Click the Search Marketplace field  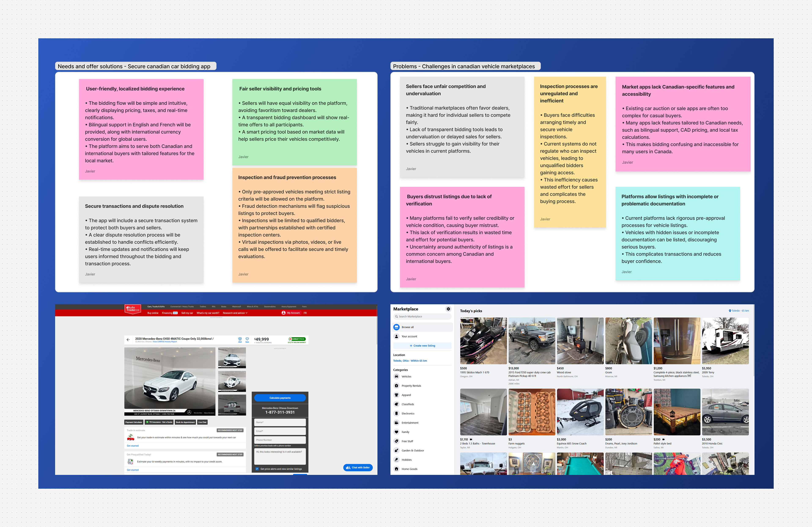[422, 317]
